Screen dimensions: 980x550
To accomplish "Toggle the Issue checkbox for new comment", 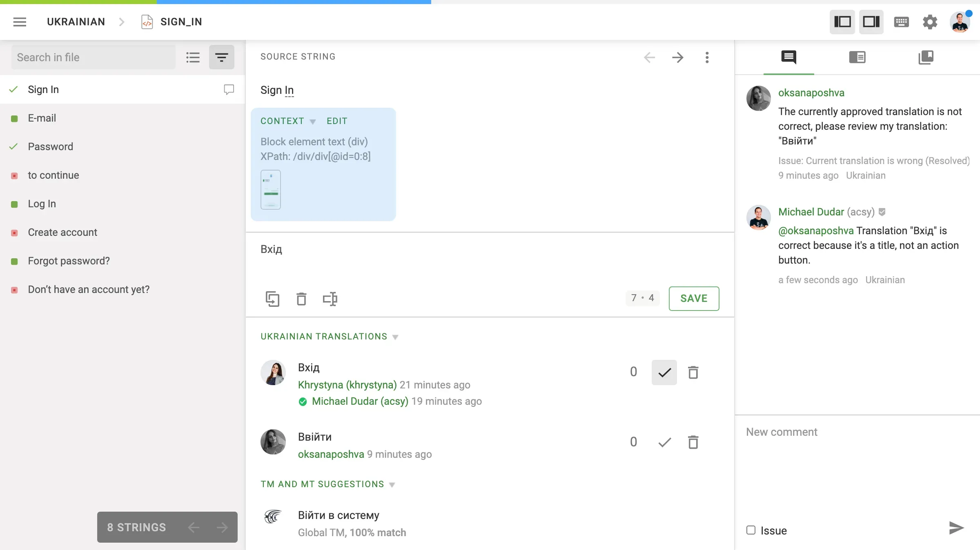I will [751, 530].
